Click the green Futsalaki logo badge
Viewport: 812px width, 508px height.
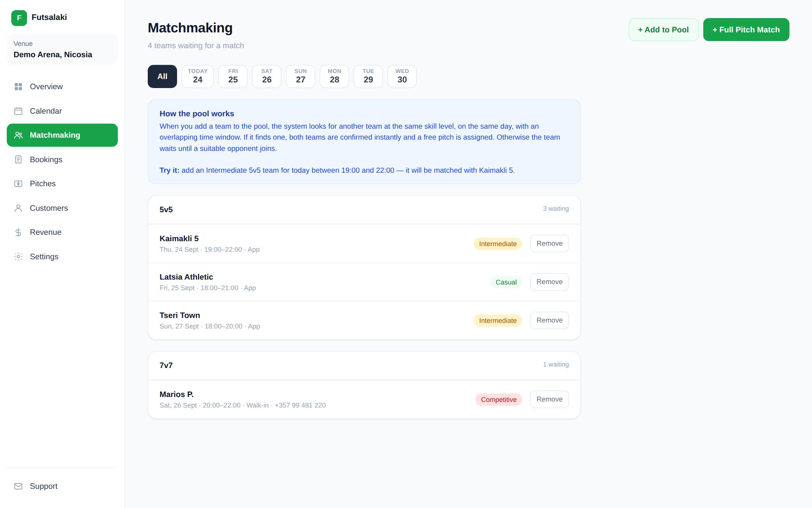click(19, 18)
